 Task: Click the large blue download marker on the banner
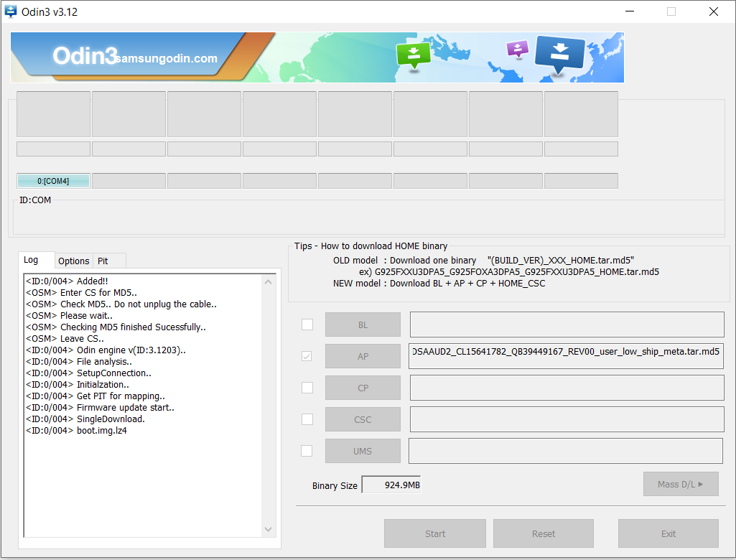pyautogui.click(x=559, y=54)
